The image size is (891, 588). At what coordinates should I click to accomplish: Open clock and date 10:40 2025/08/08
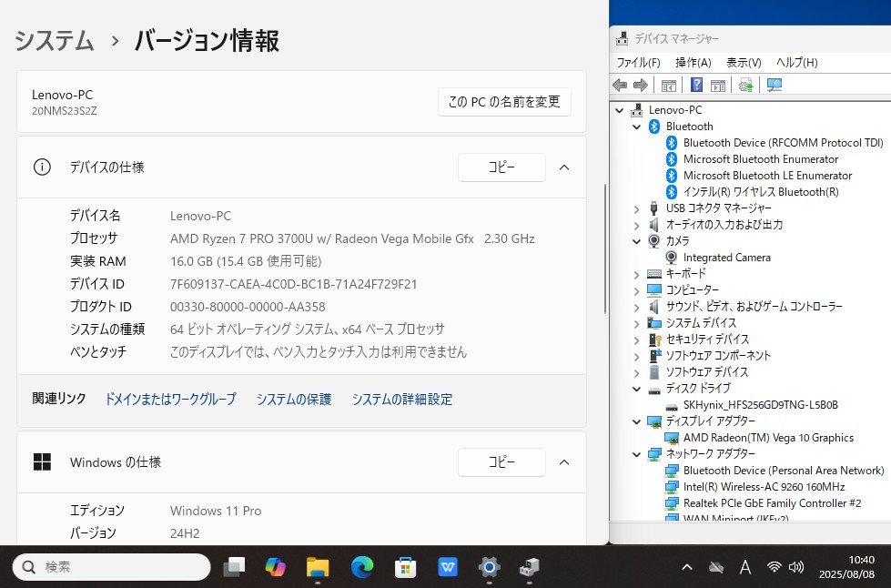click(x=846, y=567)
